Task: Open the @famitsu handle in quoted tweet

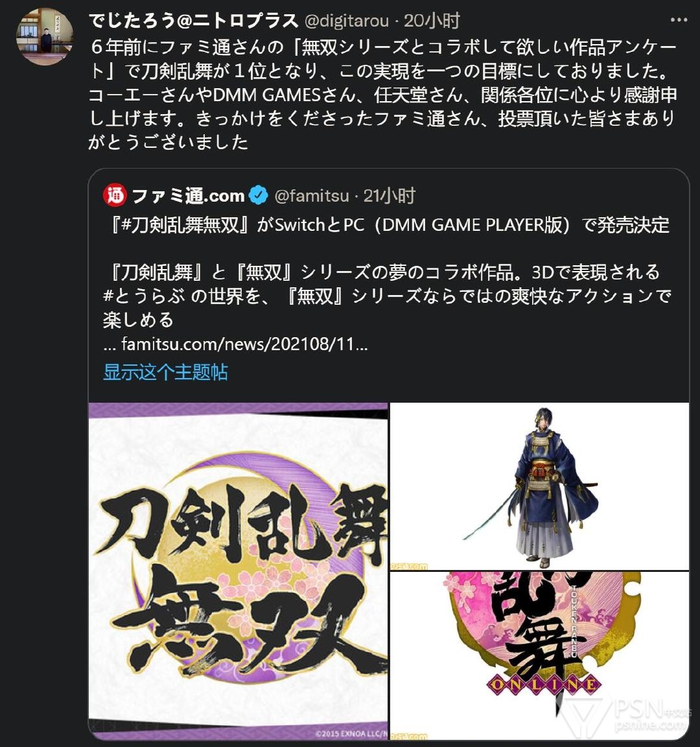Action: pyautogui.click(x=312, y=196)
